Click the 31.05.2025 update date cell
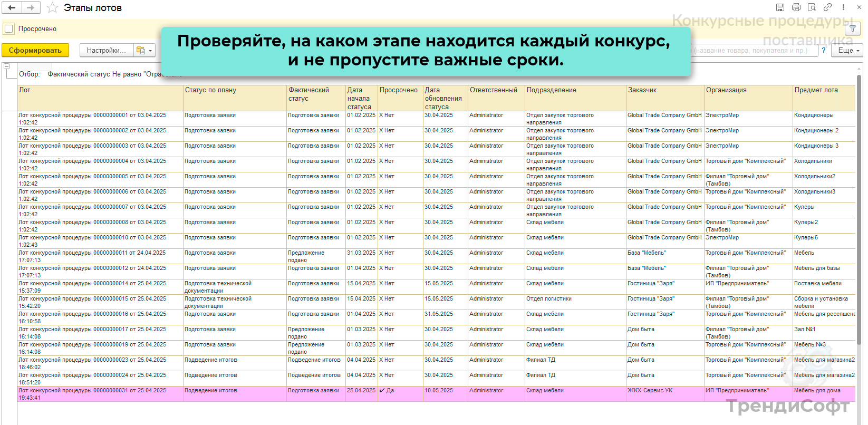 [x=445, y=317]
